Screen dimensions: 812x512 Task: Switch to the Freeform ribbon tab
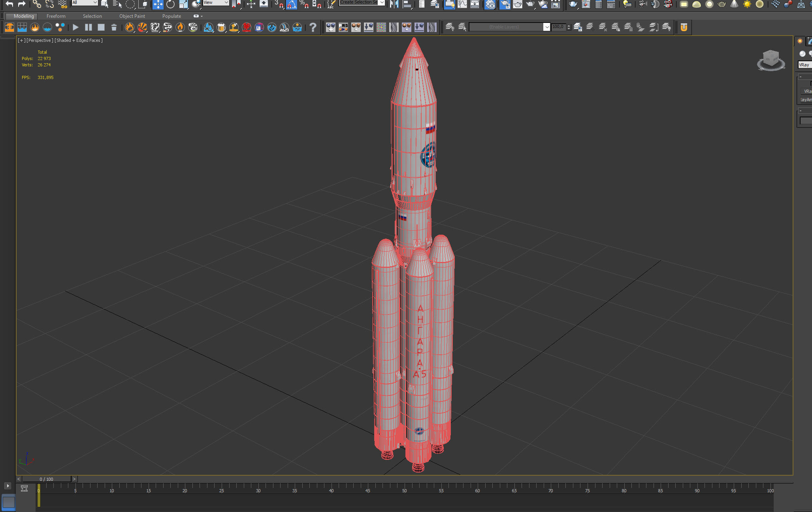56,16
